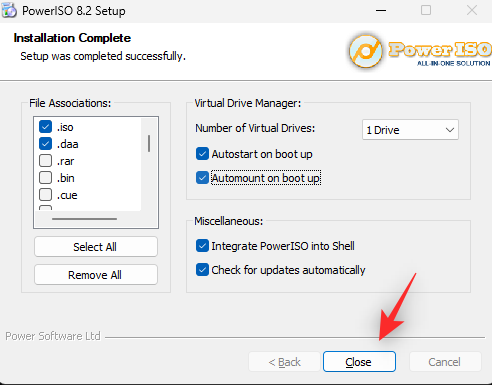Click the PowerISO logo disc icon

(x=366, y=51)
